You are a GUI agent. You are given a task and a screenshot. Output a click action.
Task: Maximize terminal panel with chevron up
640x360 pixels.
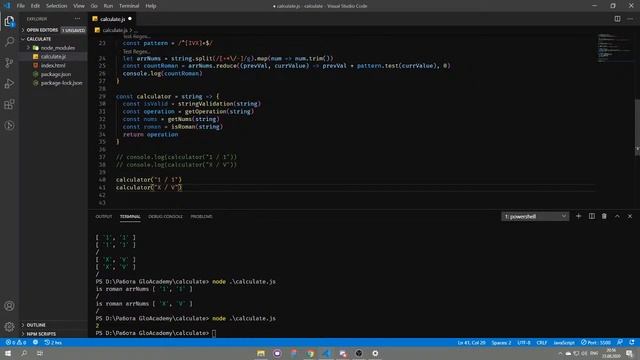(617, 216)
